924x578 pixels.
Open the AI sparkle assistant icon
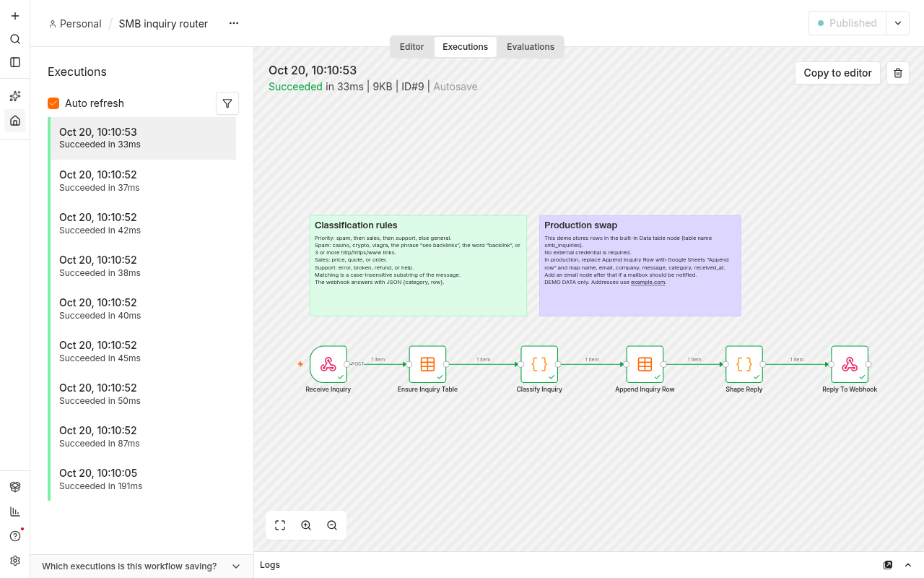[15, 96]
